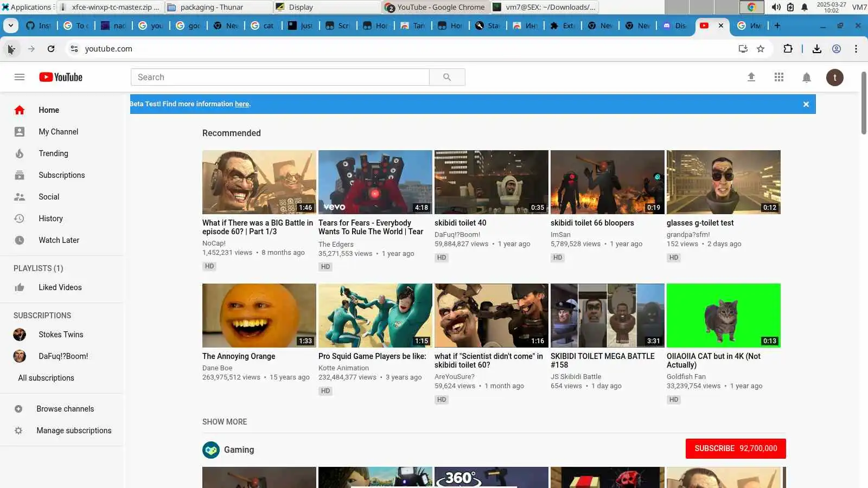
Task: Click All subscriptions link
Action: pyautogui.click(x=46, y=378)
